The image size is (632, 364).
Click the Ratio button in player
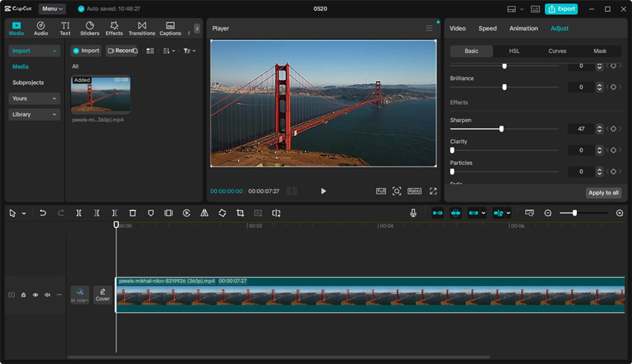tap(414, 191)
